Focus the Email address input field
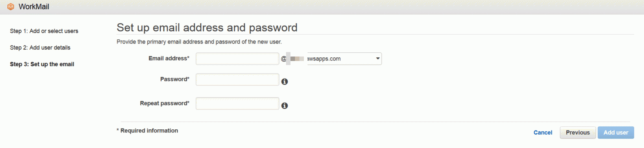The width and height of the screenshot is (644, 148). 237,59
